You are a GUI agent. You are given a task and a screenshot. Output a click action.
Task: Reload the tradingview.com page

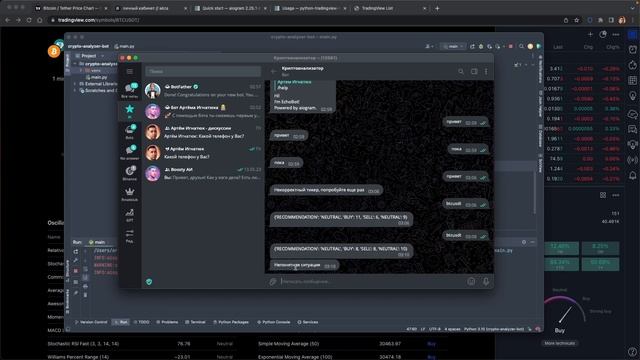pos(29,20)
